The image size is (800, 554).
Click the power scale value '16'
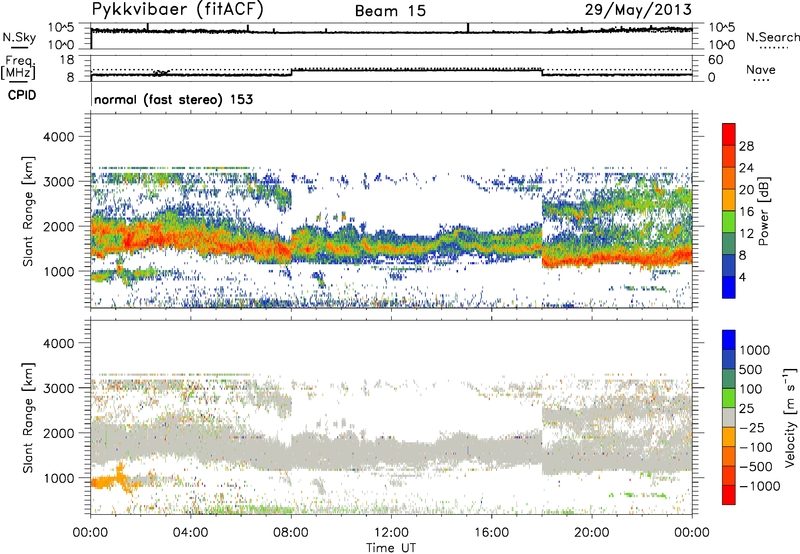[x=746, y=212]
